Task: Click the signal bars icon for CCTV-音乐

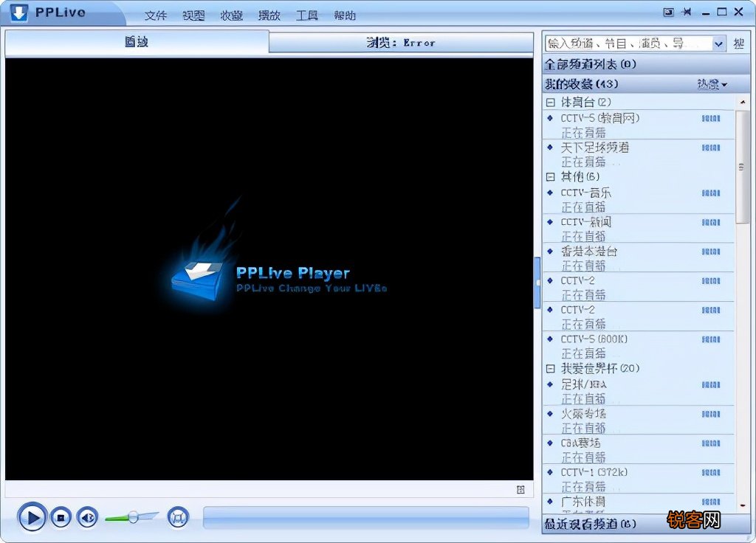Action: (711, 193)
